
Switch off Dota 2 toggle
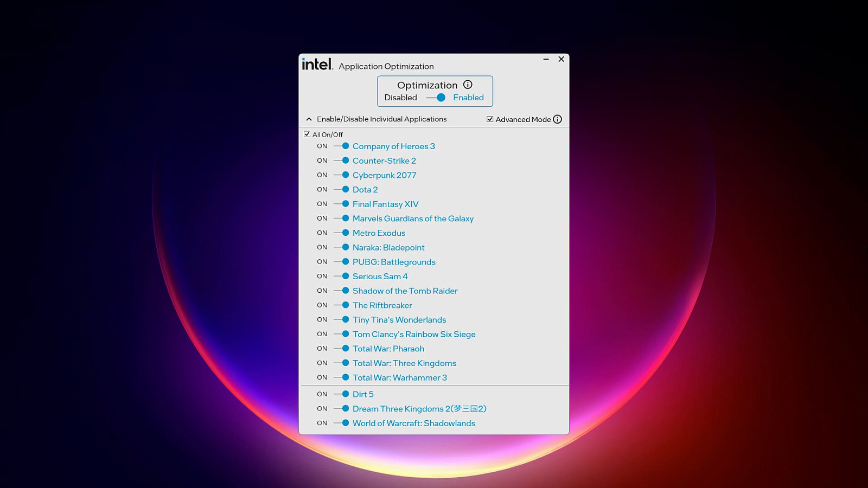click(x=341, y=190)
